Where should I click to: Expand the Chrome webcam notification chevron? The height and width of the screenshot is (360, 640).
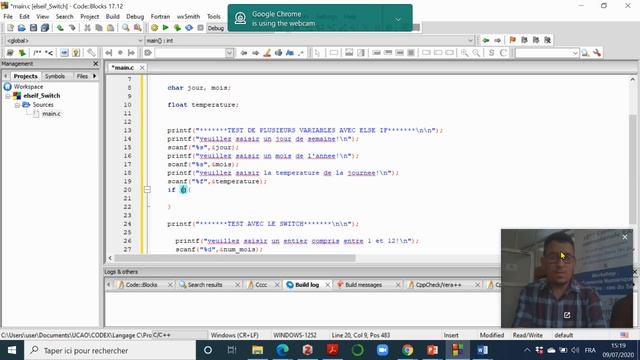tap(398, 19)
